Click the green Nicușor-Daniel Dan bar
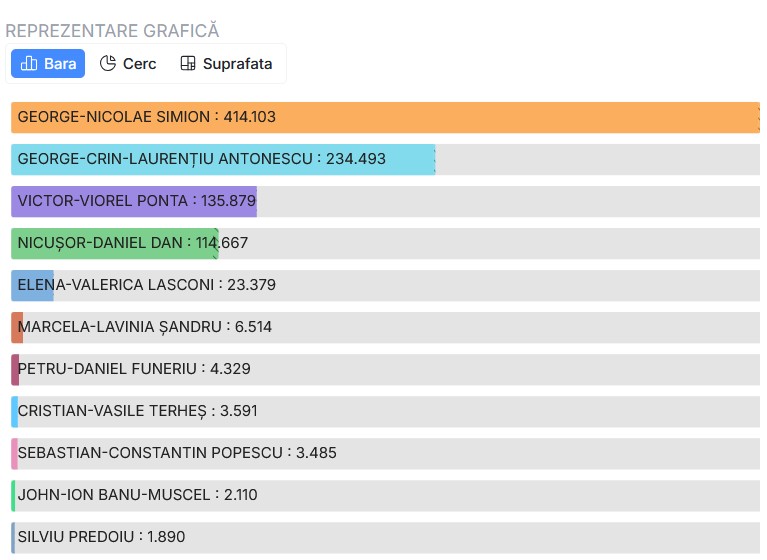Viewport: 767px width, 560px height. [x=114, y=243]
